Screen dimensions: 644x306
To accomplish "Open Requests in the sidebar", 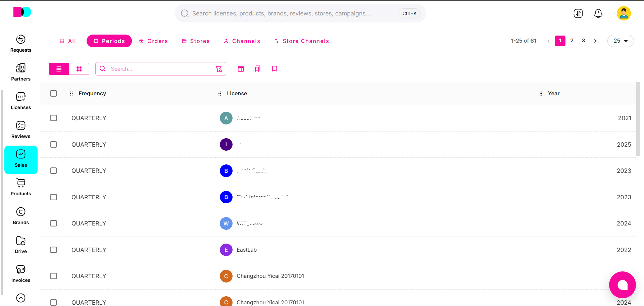I will pyautogui.click(x=21, y=44).
